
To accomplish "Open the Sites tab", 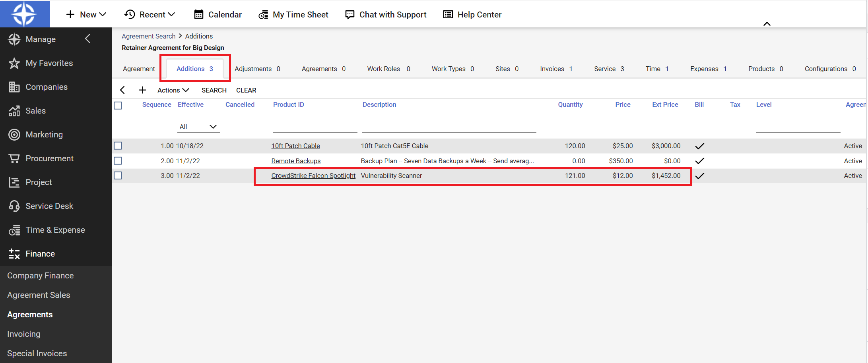I will 507,69.
